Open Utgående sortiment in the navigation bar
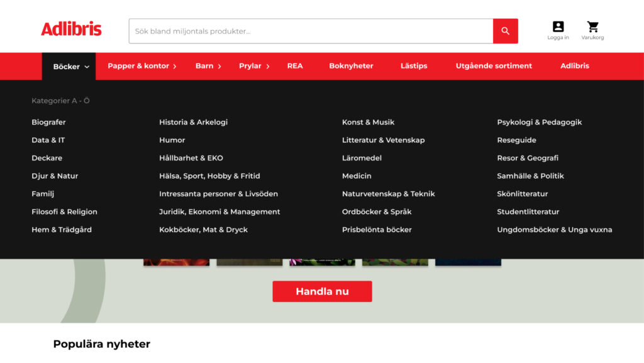The image size is (644, 363). (x=494, y=66)
